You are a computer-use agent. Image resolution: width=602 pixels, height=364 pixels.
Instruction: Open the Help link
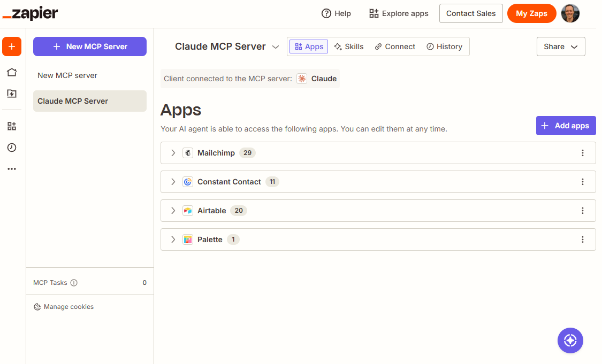337,13
